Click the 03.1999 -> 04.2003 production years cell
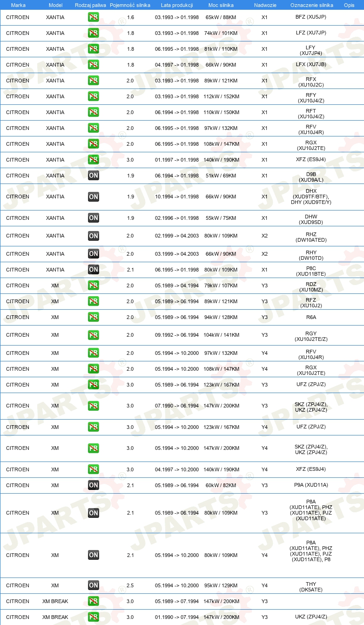The height and width of the screenshot is (625, 364). [x=177, y=254]
